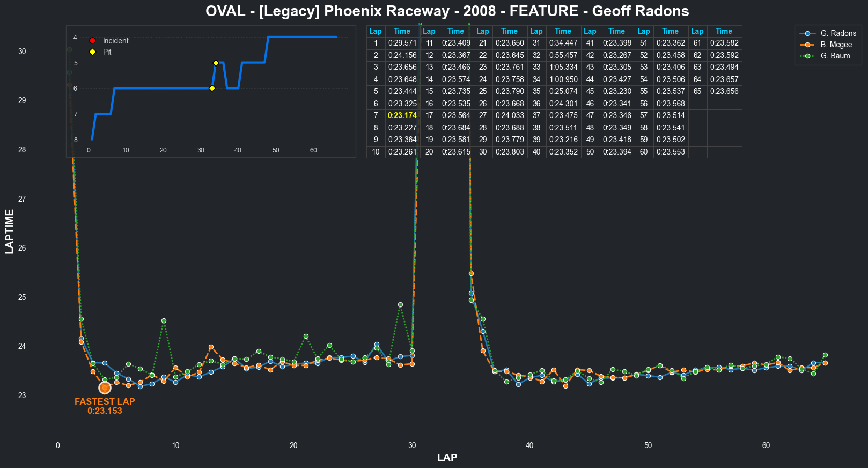Click B. Mcgee's orange peak point at lap 13
This screenshot has height=468, width=868.
coord(211,347)
